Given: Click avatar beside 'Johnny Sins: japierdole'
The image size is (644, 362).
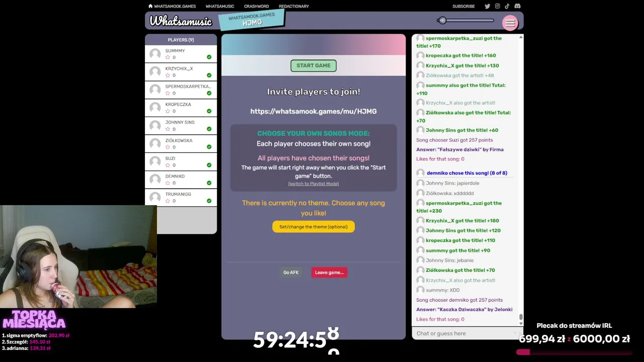Looking at the screenshot, I should point(420,184).
